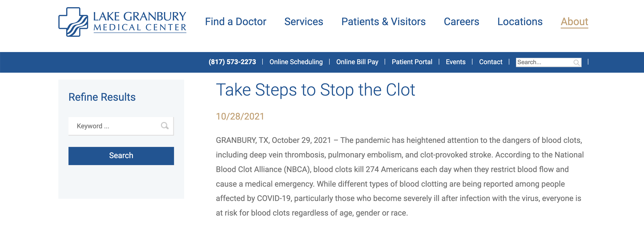Click the Lake Granbury Medical Center logo

[122, 22]
